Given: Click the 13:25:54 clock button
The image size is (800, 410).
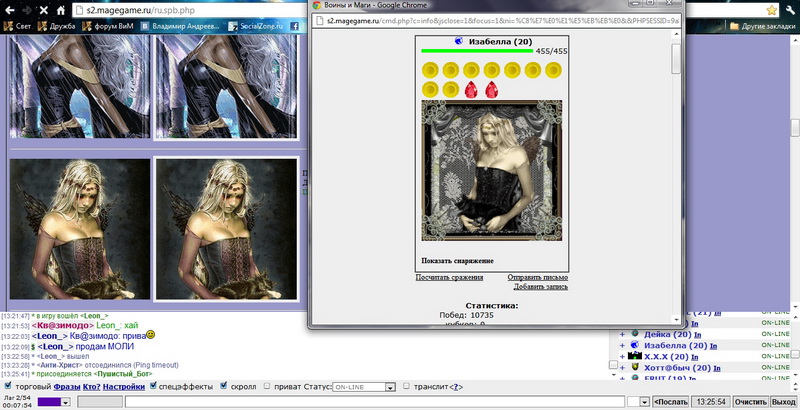Looking at the screenshot, I should click(711, 402).
